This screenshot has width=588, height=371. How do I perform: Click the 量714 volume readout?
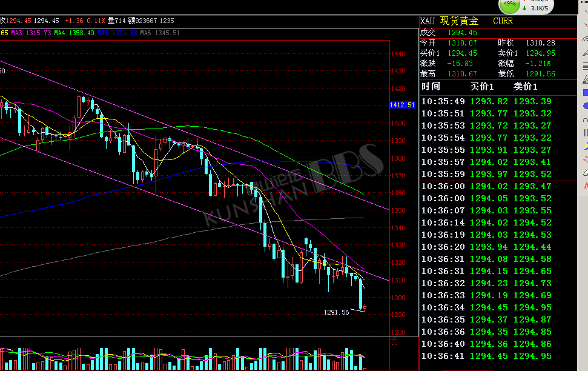(x=117, y=21)
